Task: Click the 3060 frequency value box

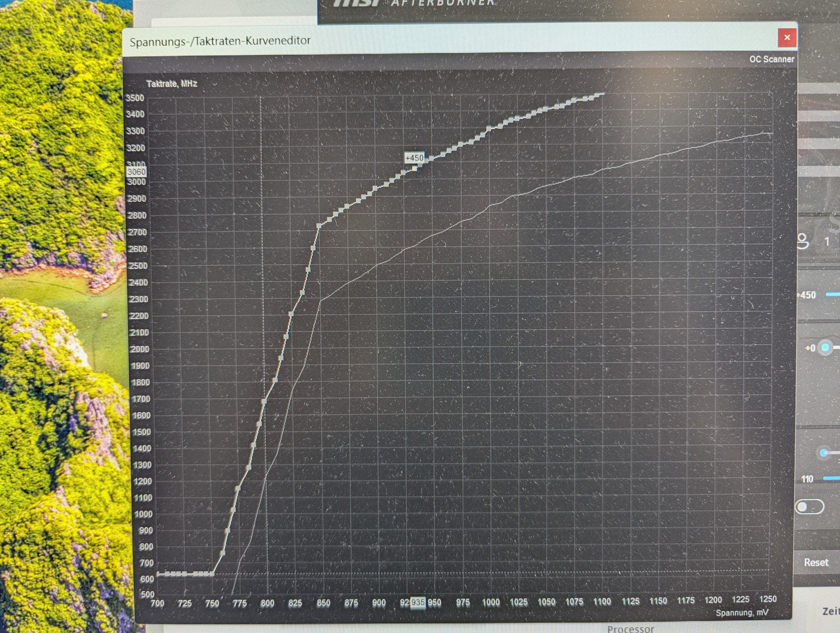Action: click(x=136, y=172)
